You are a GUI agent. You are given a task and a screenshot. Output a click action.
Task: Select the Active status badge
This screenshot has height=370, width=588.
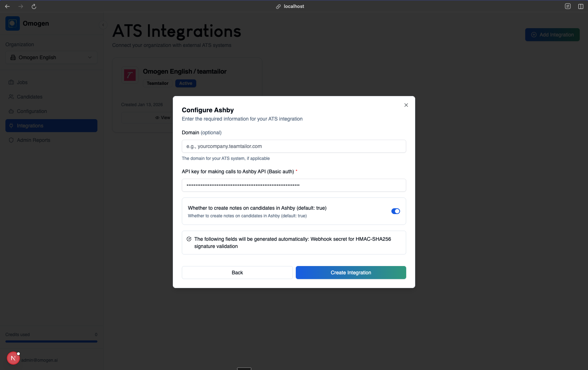point(185,83)
